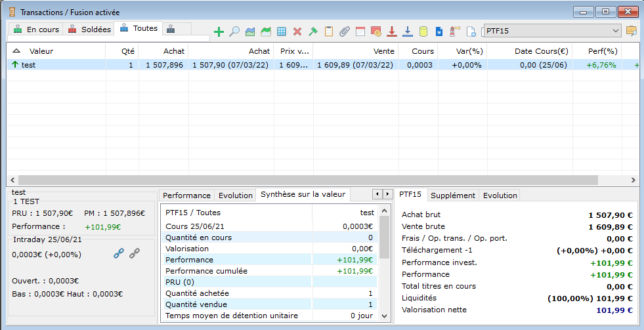Select the test transaction row
Image resolution: width=644 pixels, height=330 pixels.
[323, 65]
